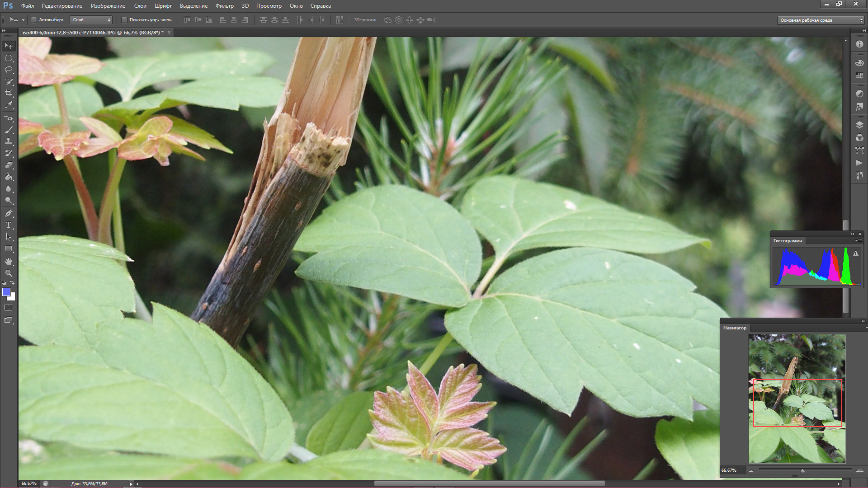
Task: Select the Crop tool
Action: tap(9, 93)
